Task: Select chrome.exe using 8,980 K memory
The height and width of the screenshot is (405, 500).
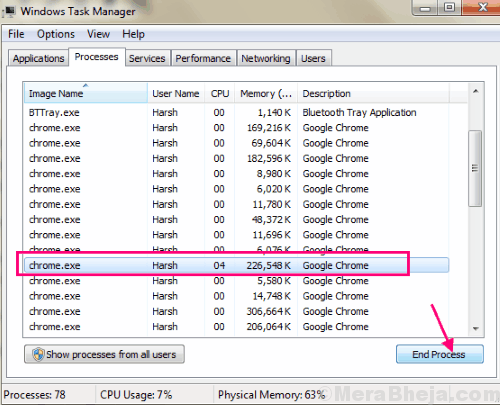Action: 236,174
